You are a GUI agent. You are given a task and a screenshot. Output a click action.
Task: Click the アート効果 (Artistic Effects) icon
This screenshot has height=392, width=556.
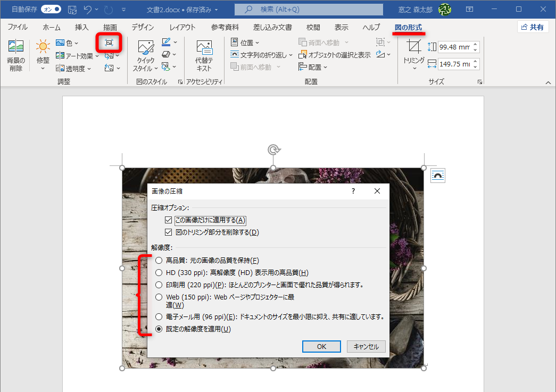pyautogui.click(x=60, y=56)
